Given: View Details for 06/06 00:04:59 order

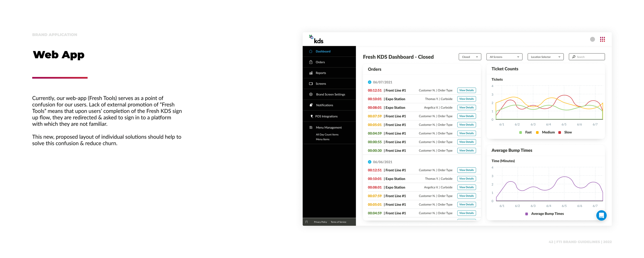Looking at the screenshot, I should pyautogui.click(x=467, y=213).
